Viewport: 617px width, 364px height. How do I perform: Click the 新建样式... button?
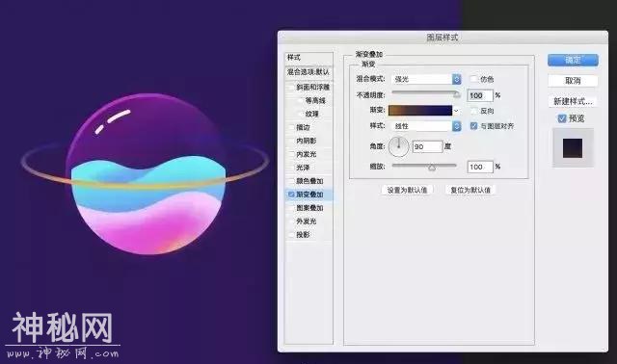pyautogui.click(x=573, y=101)
